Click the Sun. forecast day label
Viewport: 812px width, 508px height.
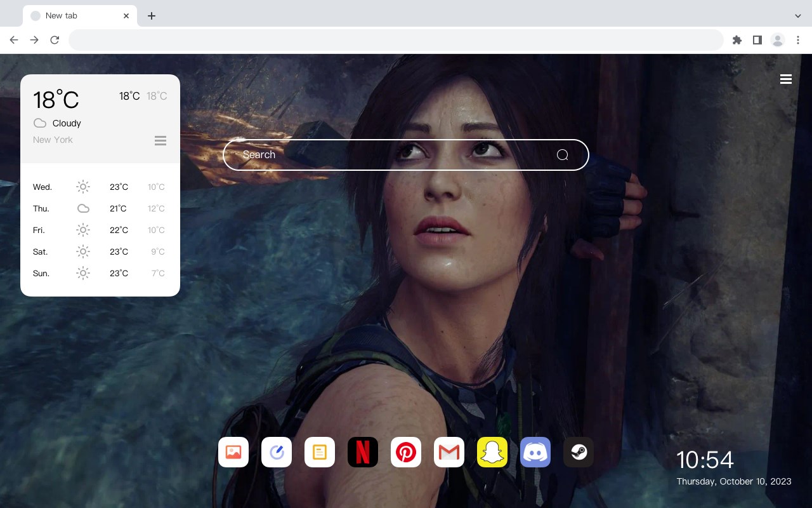click(x=41, y=273)
